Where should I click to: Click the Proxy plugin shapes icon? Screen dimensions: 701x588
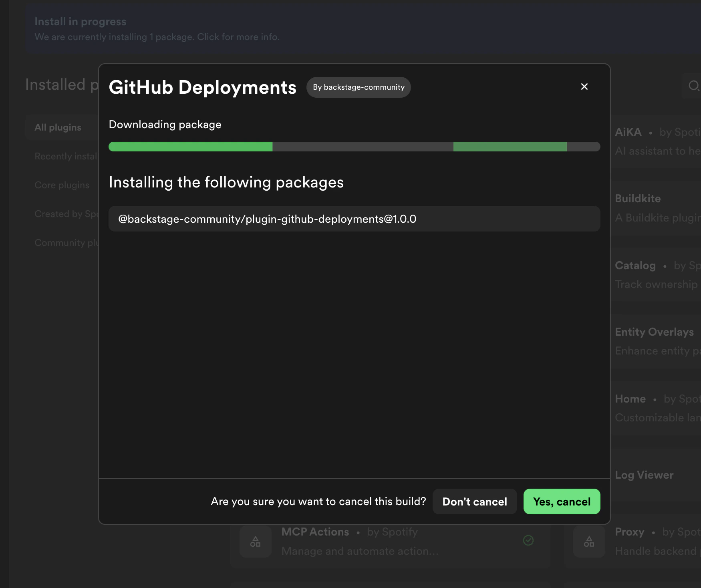(589, 542)
